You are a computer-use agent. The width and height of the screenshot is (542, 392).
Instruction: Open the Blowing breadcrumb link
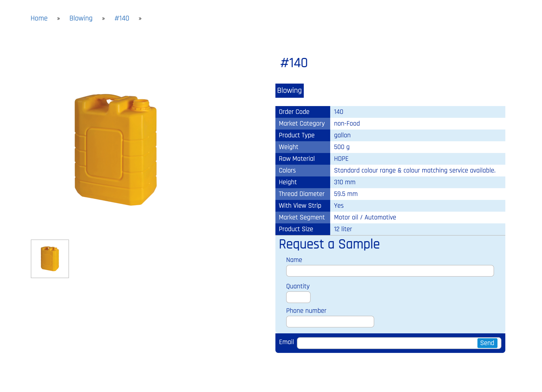pos(81,18)
